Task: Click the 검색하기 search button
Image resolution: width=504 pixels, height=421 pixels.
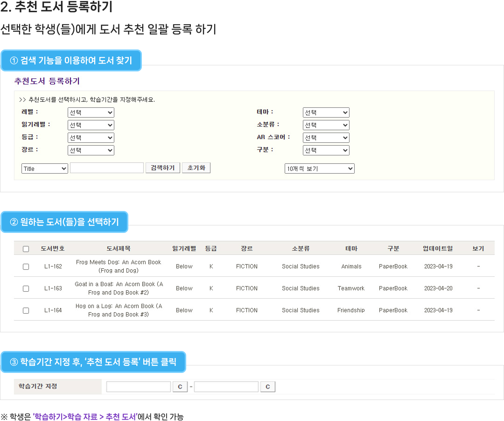Action: 163,168
